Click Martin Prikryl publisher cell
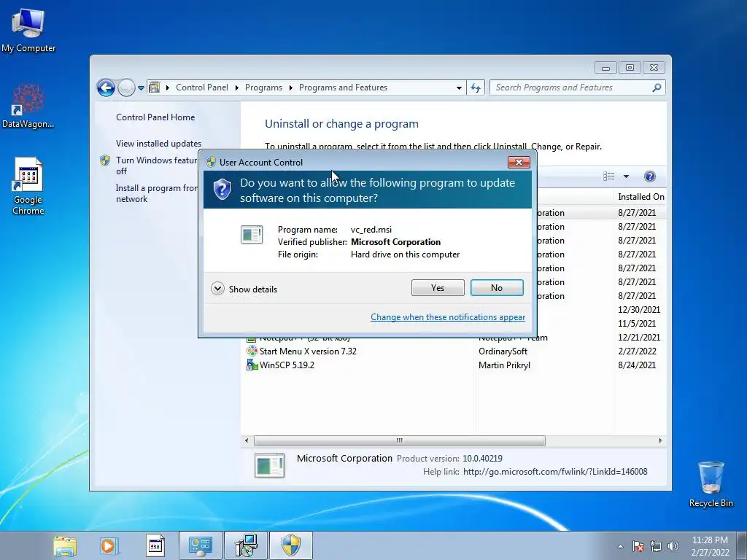This screenshot has width=747, height=560. [x=504, y=365]
